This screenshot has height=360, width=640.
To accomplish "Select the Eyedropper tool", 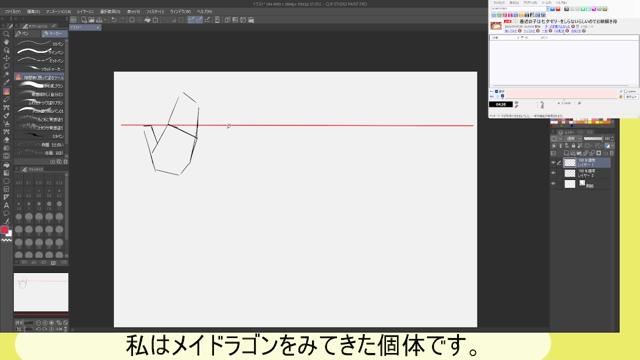I will (6, 83).
